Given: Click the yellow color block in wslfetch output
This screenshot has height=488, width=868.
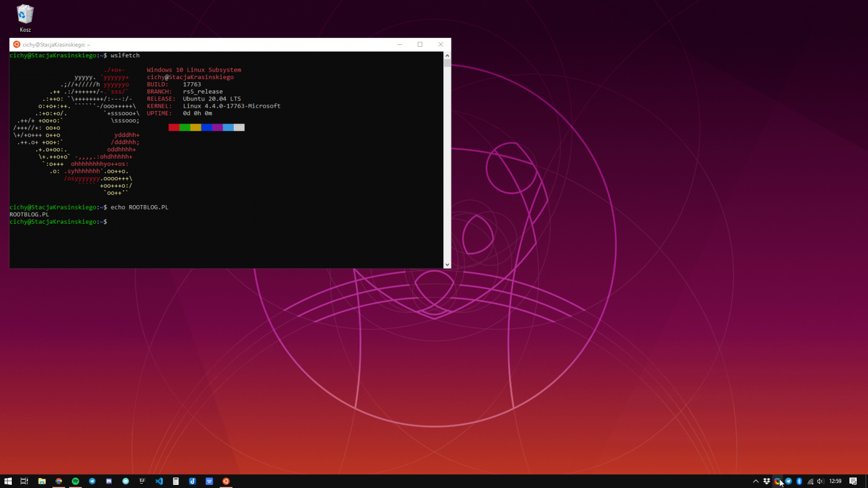Looking at the screenshot, I should 196,128.
